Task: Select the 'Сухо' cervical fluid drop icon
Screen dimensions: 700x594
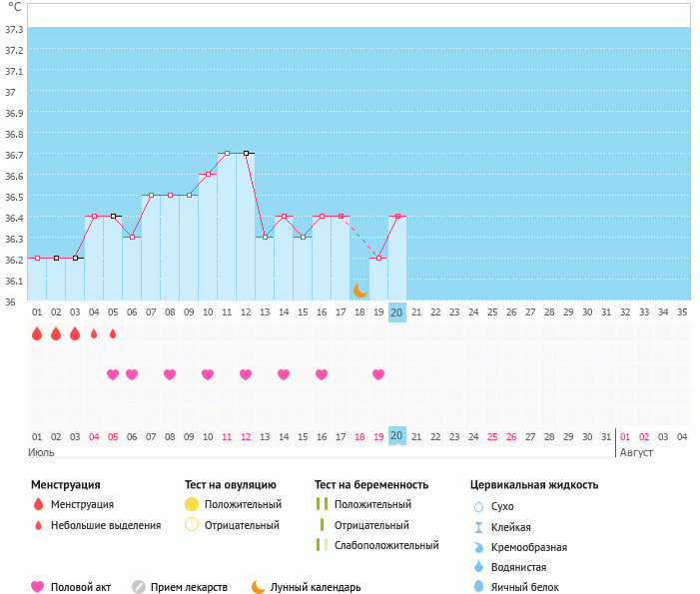Action: (x=477, y=506)
